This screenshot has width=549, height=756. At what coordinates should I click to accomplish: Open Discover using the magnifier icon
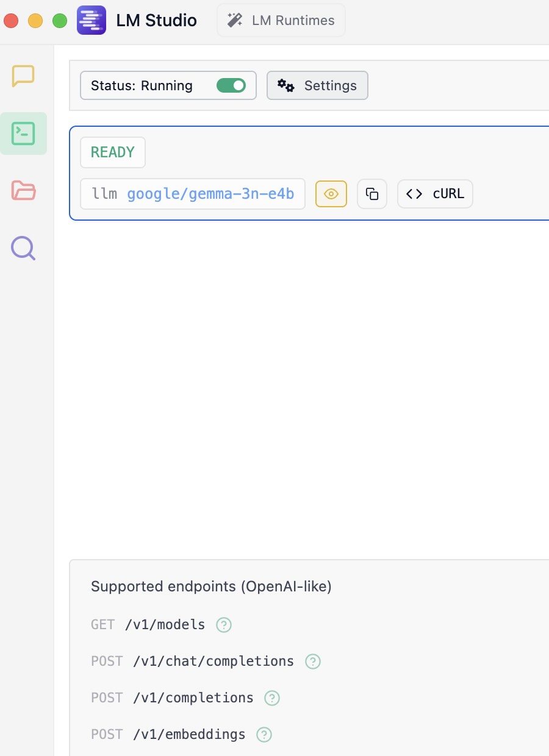pyautogui.click(x=23, y=248)
